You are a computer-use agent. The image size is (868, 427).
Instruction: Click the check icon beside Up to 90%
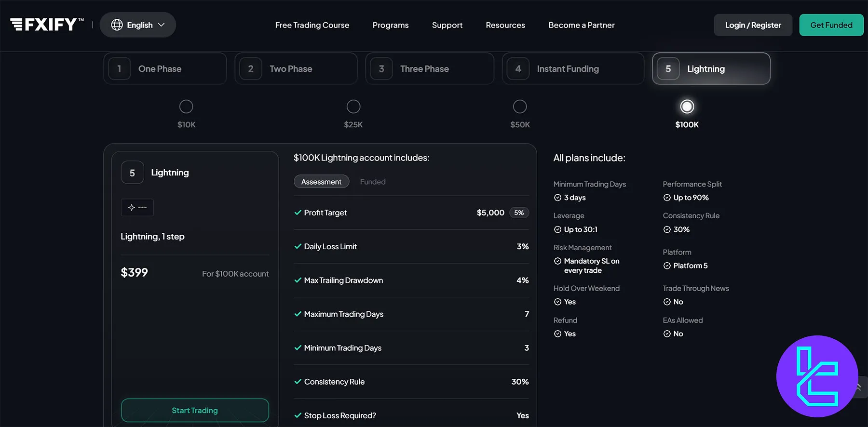pyautogui.click(x=667, y=198)
